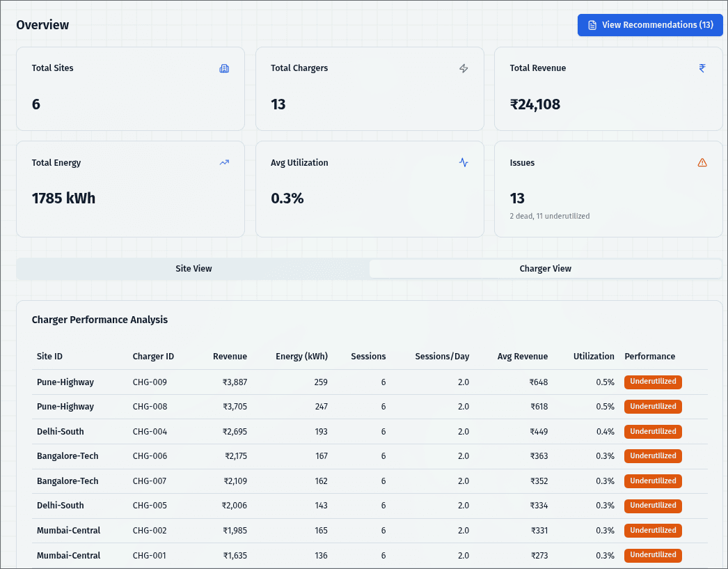The width and height of the screenshot is (728, 569).
Task: Click Pune-Highway in the CHG-009 row
Action: coord(65,382)
